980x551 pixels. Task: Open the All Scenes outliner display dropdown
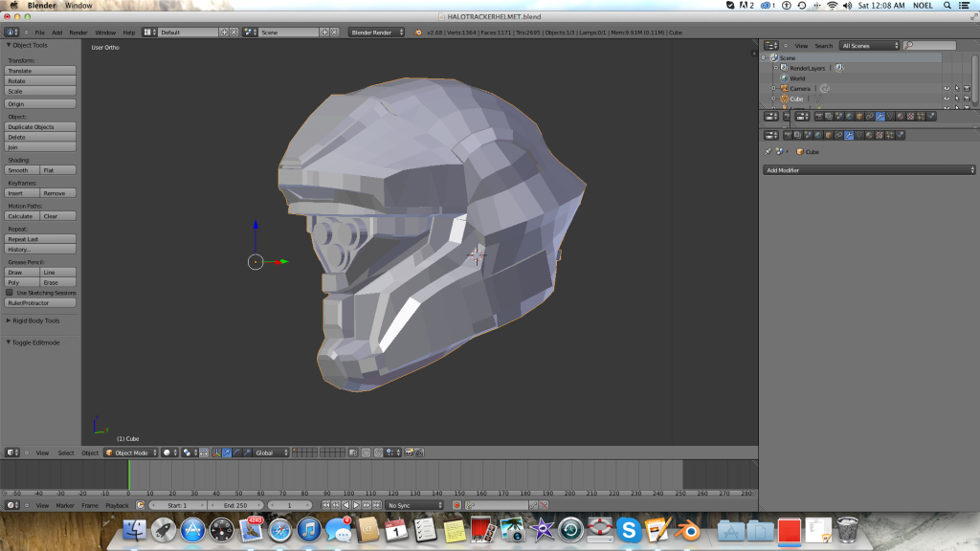click(x=869, y=46)
